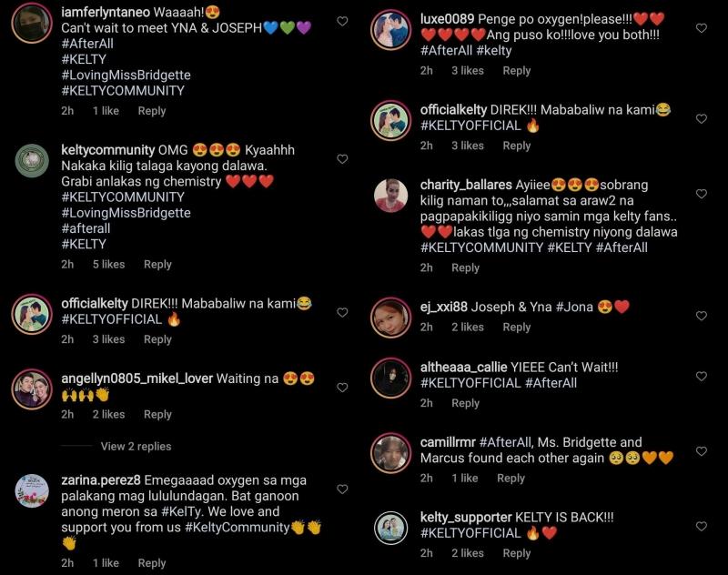Open #LovingMissBridgette hashtag in keltycommunity's comment
This screenshot has width=728, height=575.
click(x=126, y=213)
